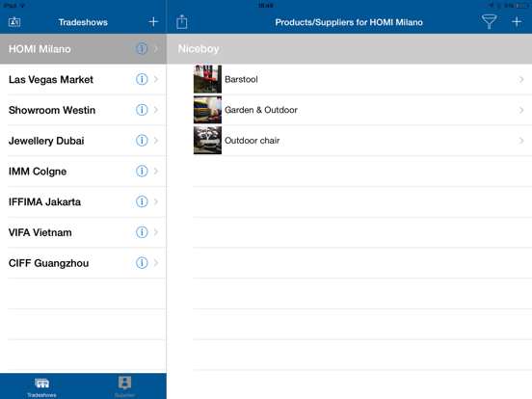
Task: Select the IFFIMA Jakarta tradeshow
Action: [x=83, y=201]
